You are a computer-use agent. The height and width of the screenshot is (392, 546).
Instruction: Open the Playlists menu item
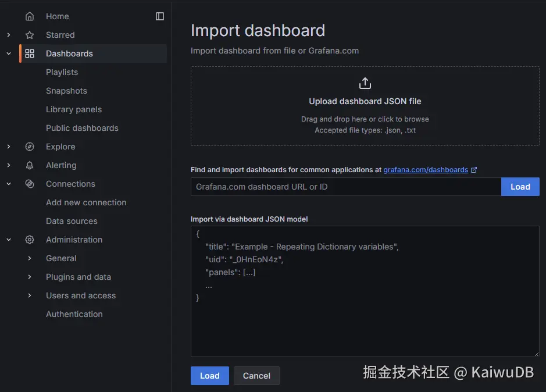click(x=62, y=72)
